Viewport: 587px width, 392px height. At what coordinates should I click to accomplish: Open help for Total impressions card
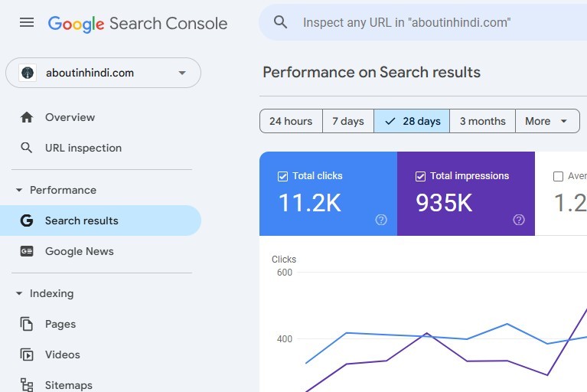pos(519,220)
